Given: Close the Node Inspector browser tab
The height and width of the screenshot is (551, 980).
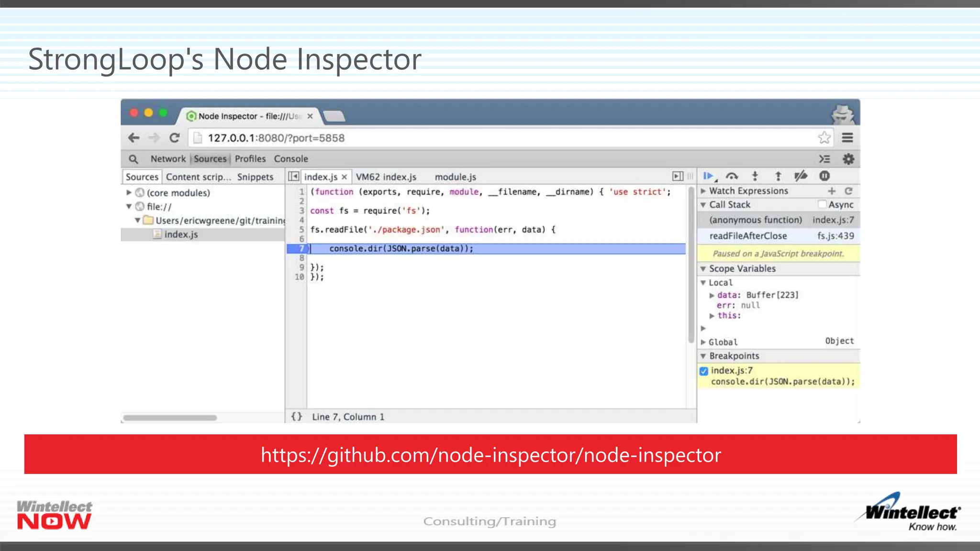Looking at the screenshot, I should (x=310, y=116).
